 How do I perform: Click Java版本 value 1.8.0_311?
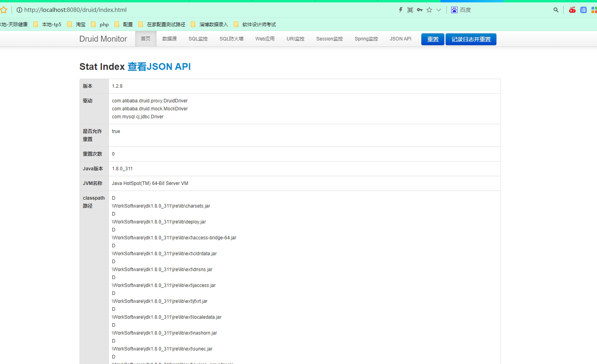point(122,169)
